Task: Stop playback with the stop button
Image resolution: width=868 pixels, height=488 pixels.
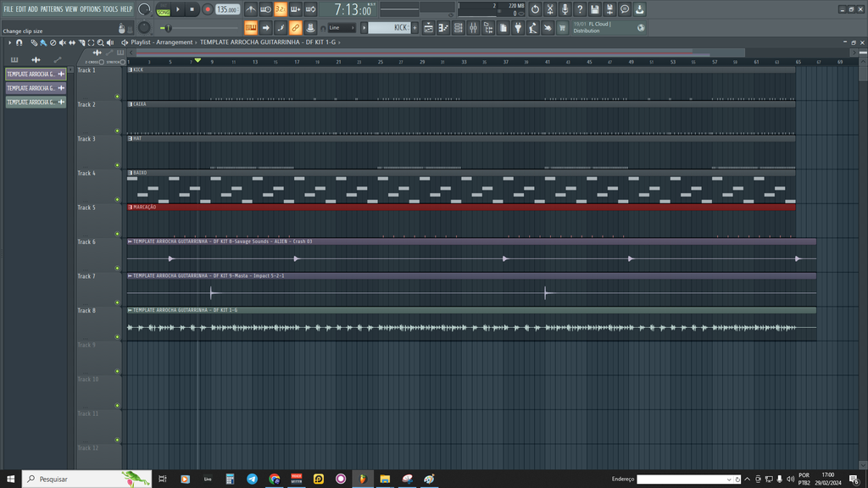Action: coord(192,9)
